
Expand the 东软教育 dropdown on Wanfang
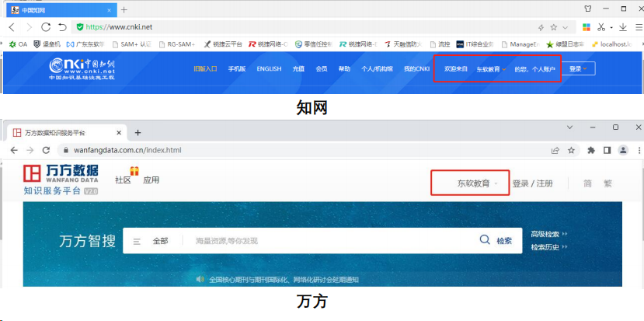coord(476,183)
